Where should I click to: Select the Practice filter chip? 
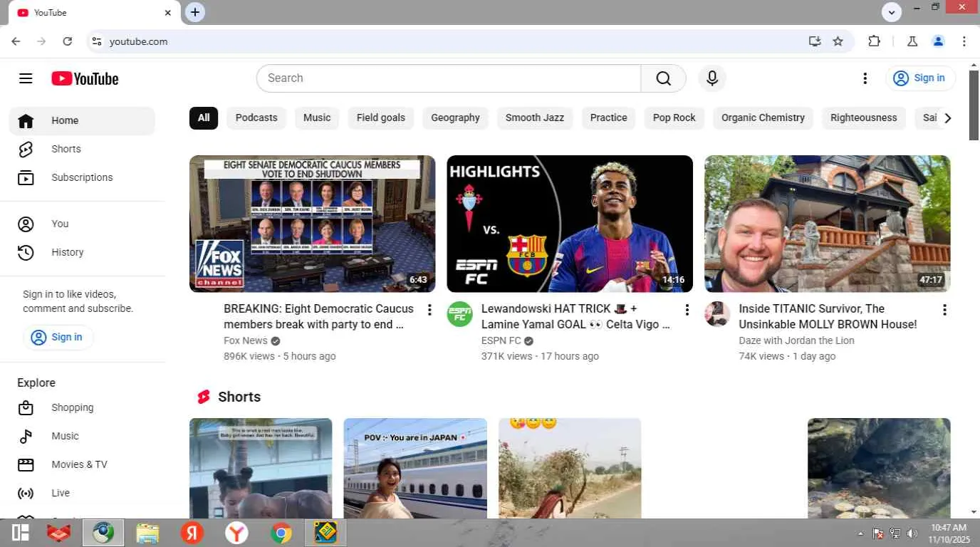click(x=609, y=118)
